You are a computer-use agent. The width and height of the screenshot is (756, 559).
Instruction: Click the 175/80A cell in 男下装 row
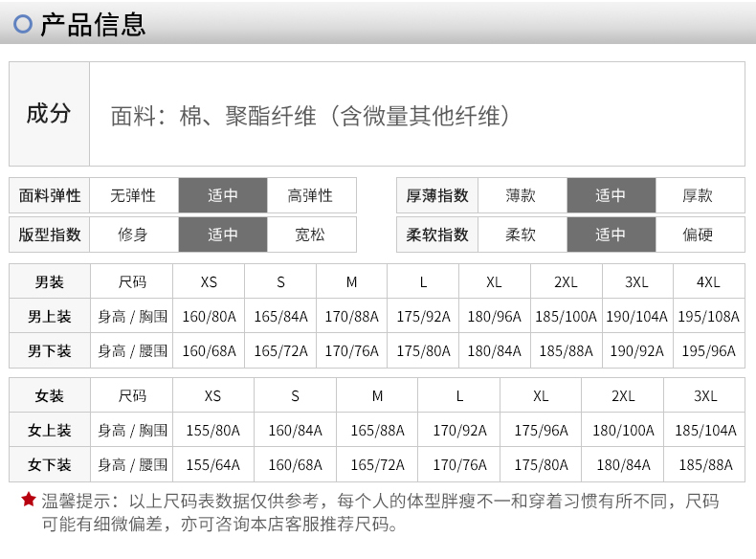click(423, 350)
